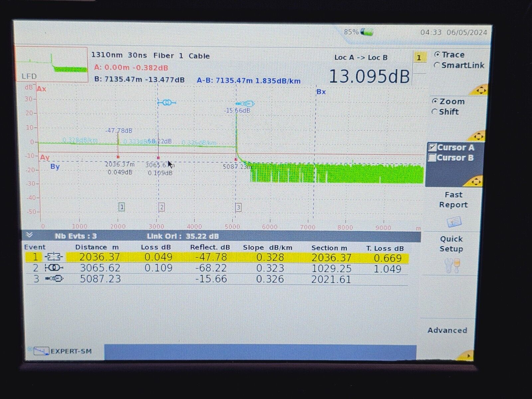Click the LFD trace overview thumbnail
Image resolution: width=532 pixels, height=399 pixels.
(x=51, y=64)
